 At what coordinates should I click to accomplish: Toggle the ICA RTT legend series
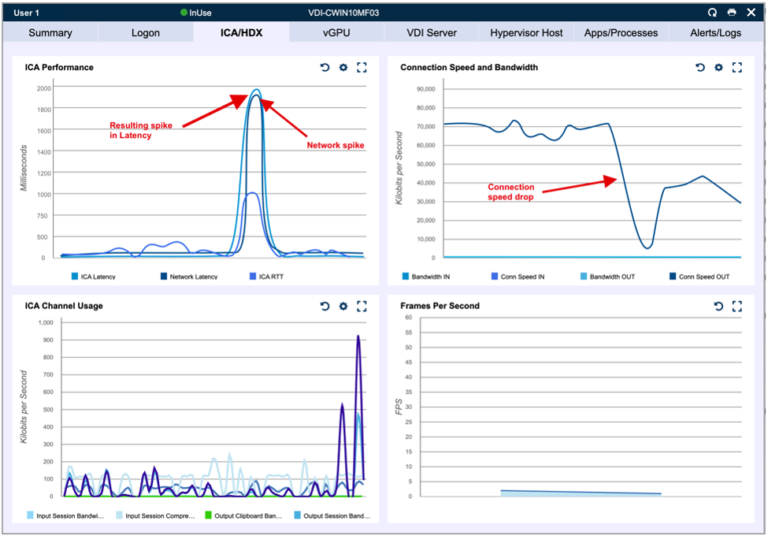(x=266, y=276)
